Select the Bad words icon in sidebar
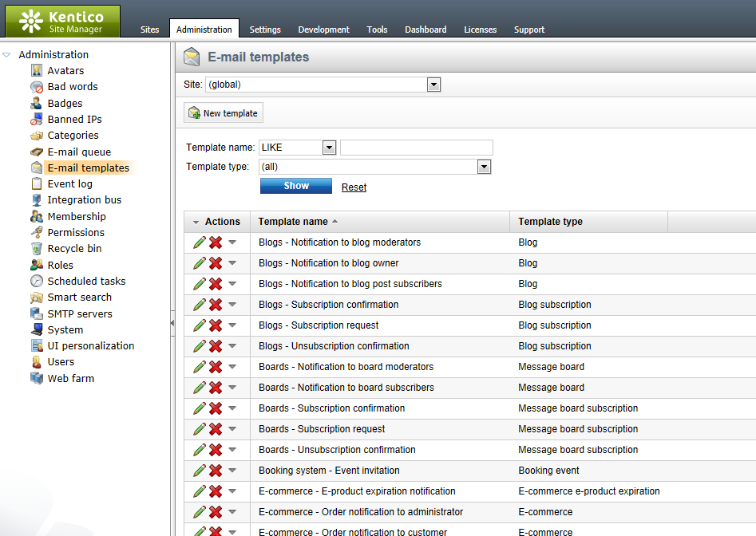The width and height of the screenshot is (756, 536). 37,87
